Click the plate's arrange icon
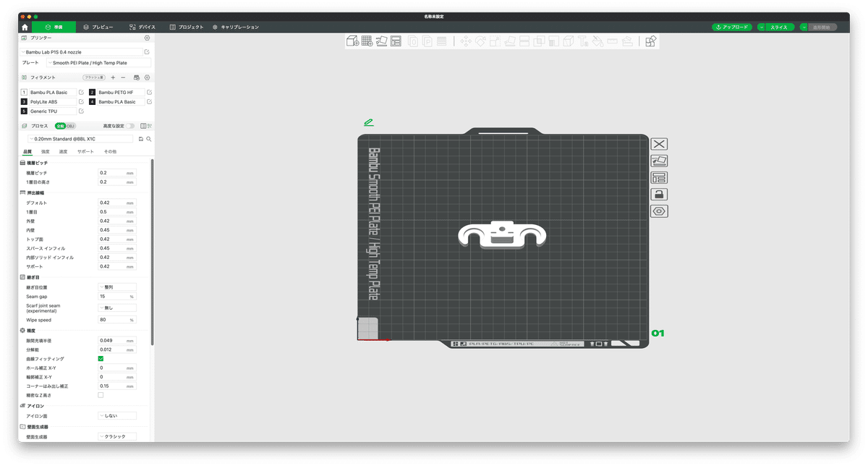 coord(660,177)
